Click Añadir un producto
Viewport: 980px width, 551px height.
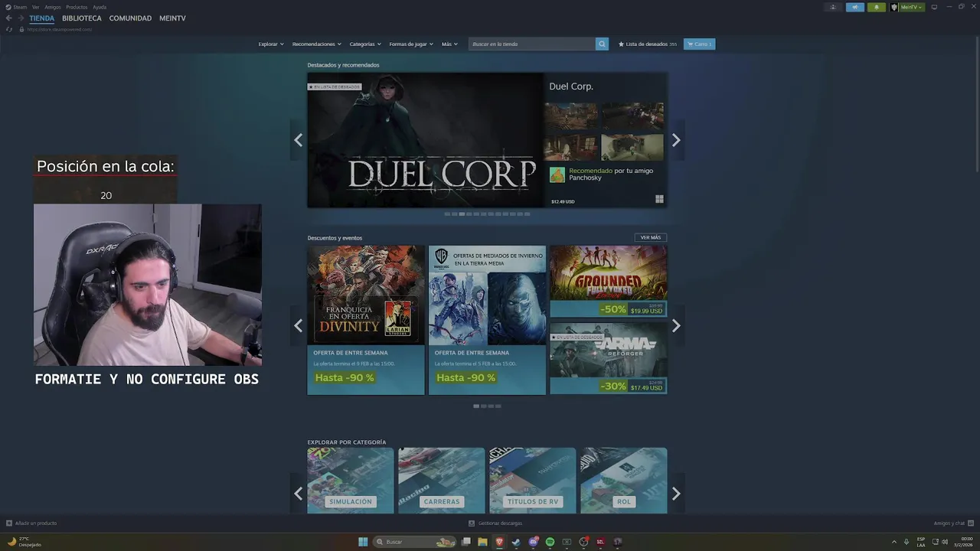pos(36,523)
